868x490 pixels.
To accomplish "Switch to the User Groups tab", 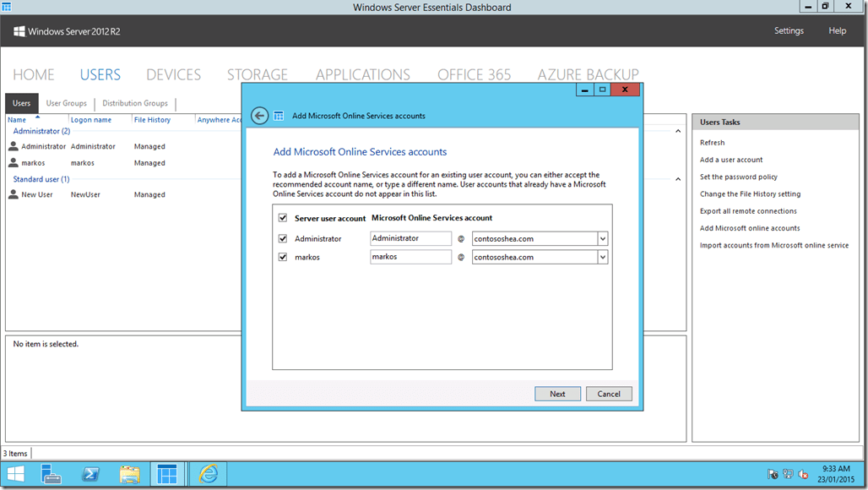I will click(66, 103).
